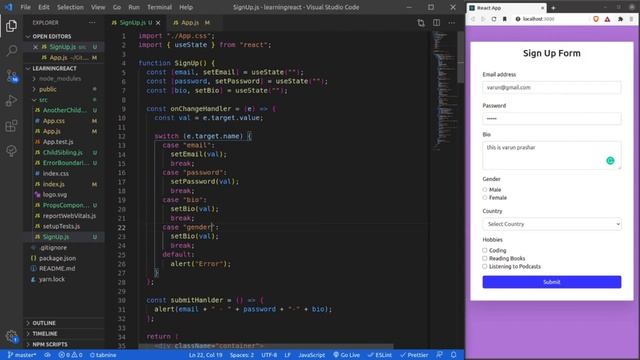Click the feedback icon in status bar

coord(439,355)
